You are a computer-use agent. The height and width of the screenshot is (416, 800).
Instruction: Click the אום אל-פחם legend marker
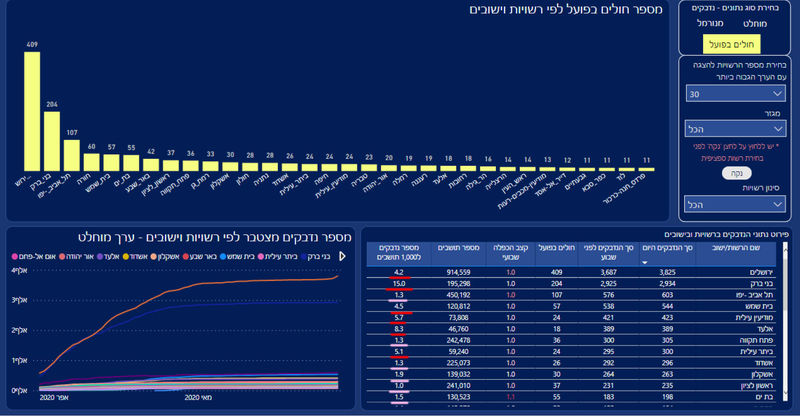15,256
